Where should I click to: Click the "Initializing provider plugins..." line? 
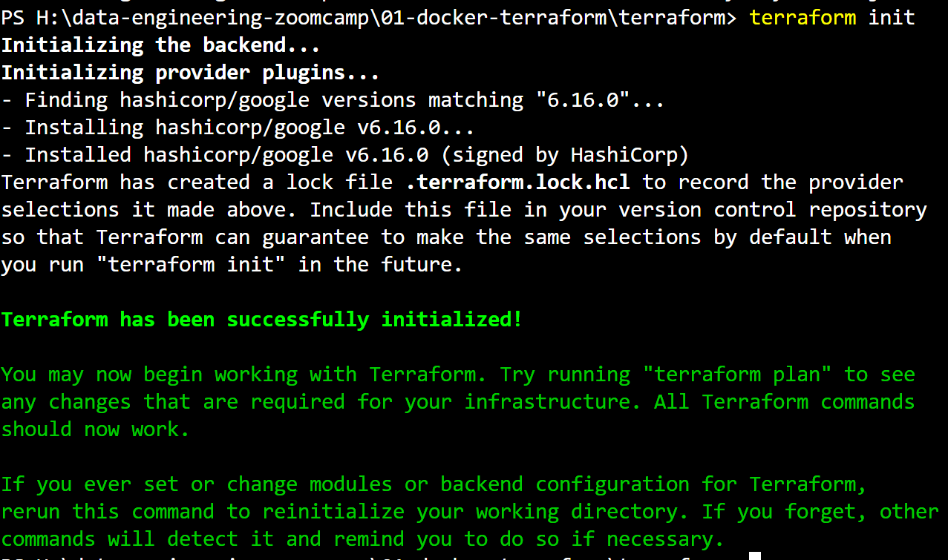(191, 73)
